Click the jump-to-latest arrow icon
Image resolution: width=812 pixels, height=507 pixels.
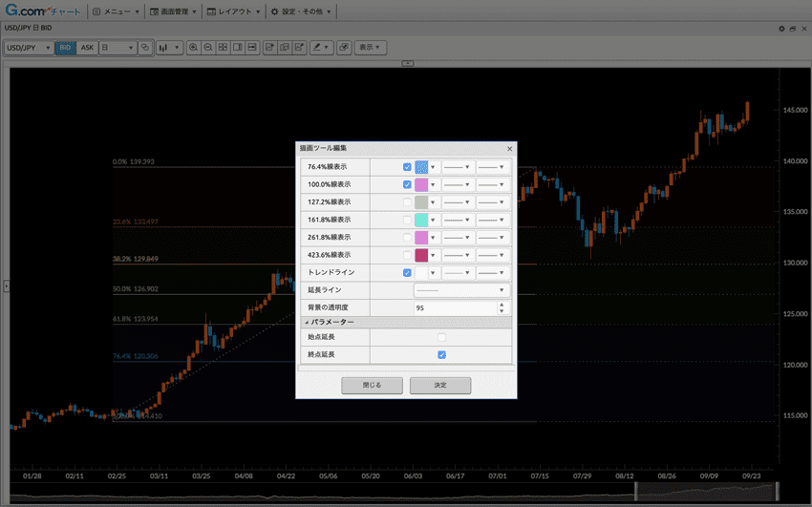[252, 47]
